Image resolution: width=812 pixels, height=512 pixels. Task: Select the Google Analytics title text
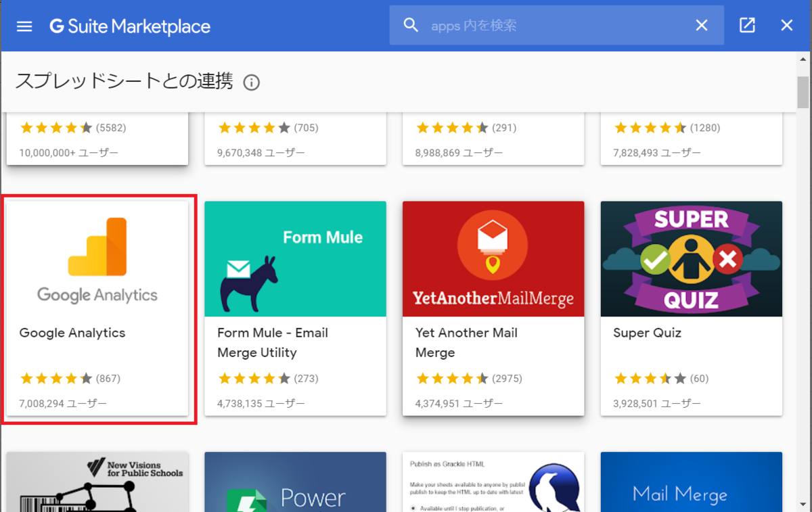pos(72,333)
